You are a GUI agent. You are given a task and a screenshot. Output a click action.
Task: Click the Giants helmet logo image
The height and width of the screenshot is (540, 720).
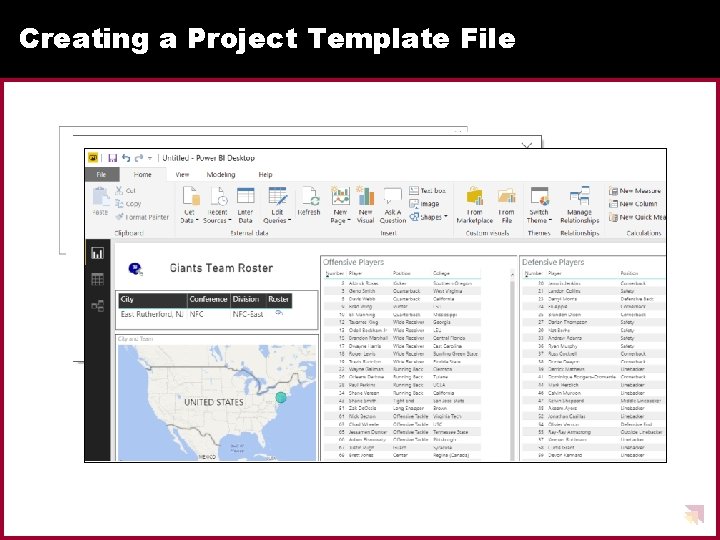click(x=135, y=269)
